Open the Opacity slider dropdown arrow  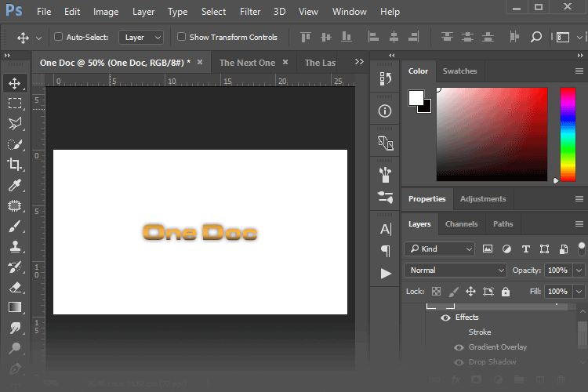point(579,270)
